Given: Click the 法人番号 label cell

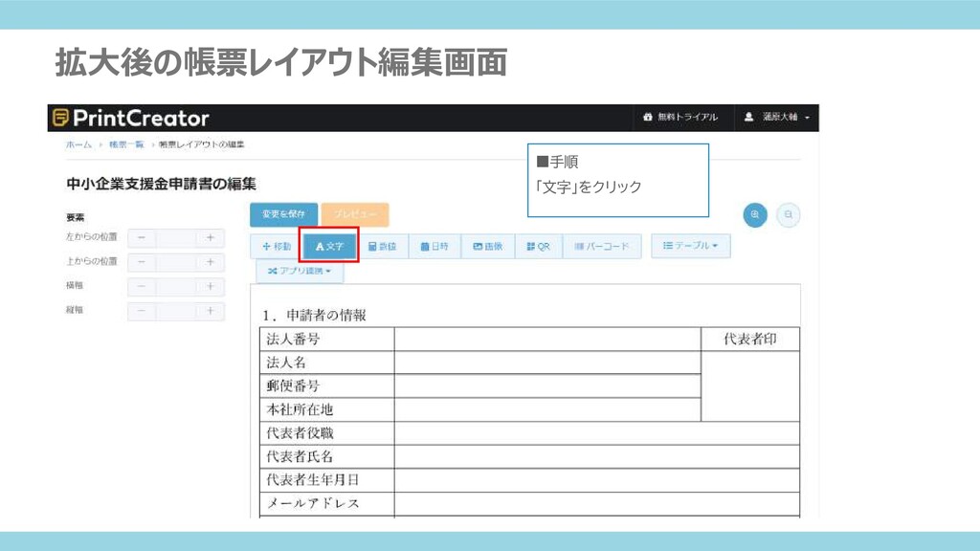Looking at the screenshot, I should click(x=327, y=340).
